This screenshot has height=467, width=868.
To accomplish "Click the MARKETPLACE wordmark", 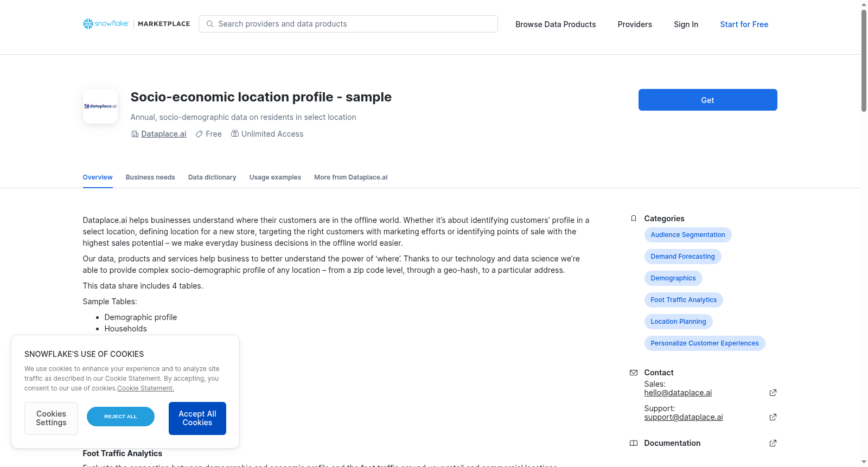I will tap(164, 24).
